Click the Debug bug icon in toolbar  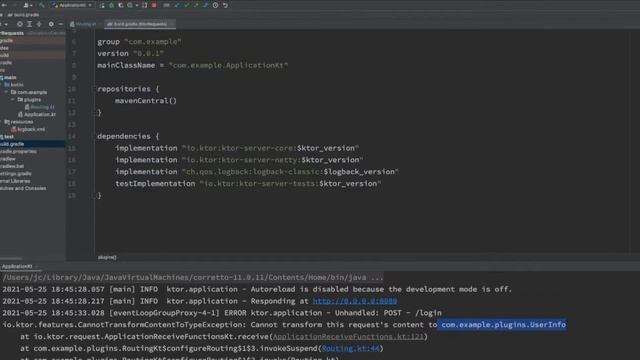click(111, 5)
